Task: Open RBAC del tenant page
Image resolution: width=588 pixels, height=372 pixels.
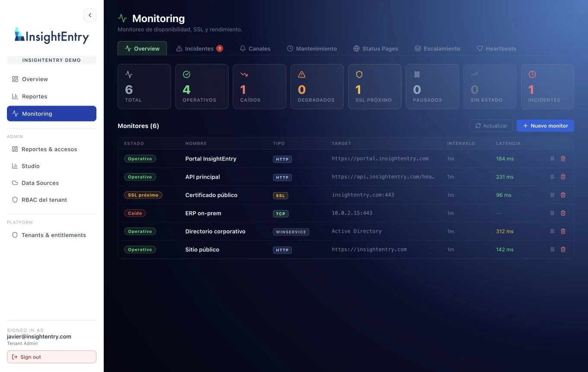Action: coord(51,200)
